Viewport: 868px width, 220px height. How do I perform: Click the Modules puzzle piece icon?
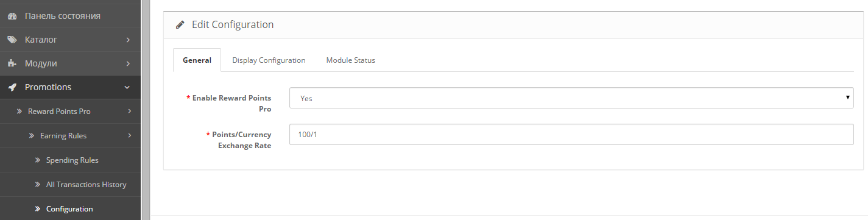pos(12,63)
